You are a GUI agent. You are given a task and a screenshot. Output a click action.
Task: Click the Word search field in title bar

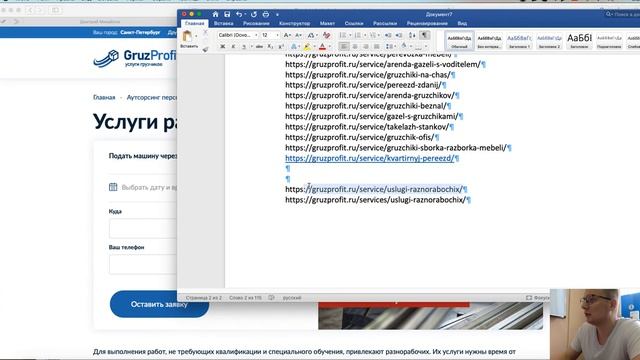tap(622, 14)
